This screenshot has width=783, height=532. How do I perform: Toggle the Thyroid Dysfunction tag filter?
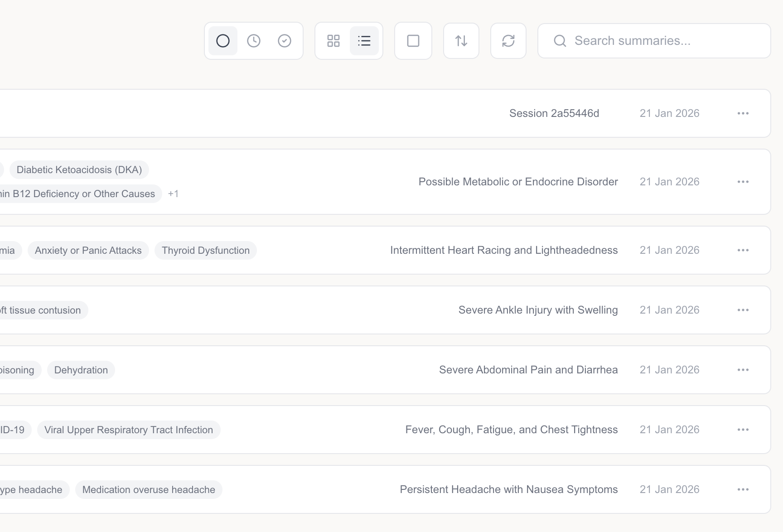(205, 250)
